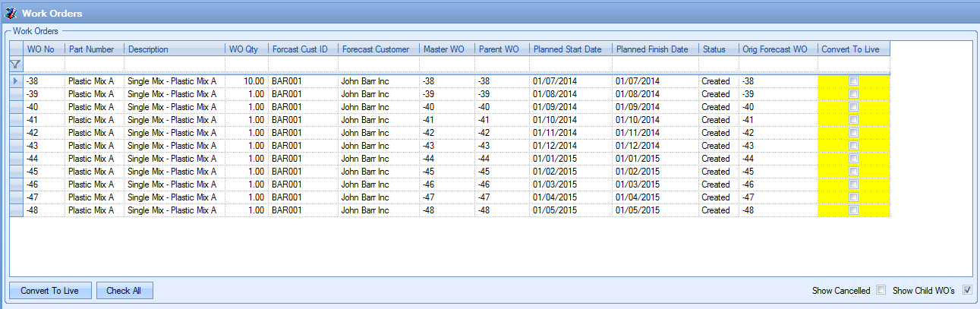
Task: Sort by WO No column header
Action: point(41,49)
